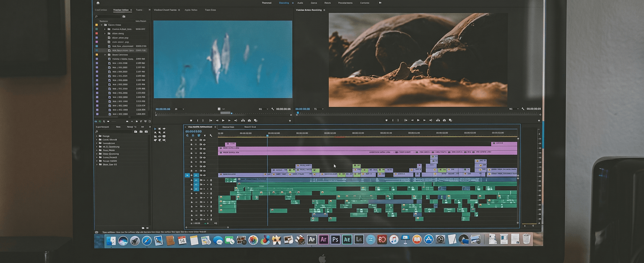Open program monitor button editor plus icon
The width and height of the screenshot is (644, 263).
539,121
